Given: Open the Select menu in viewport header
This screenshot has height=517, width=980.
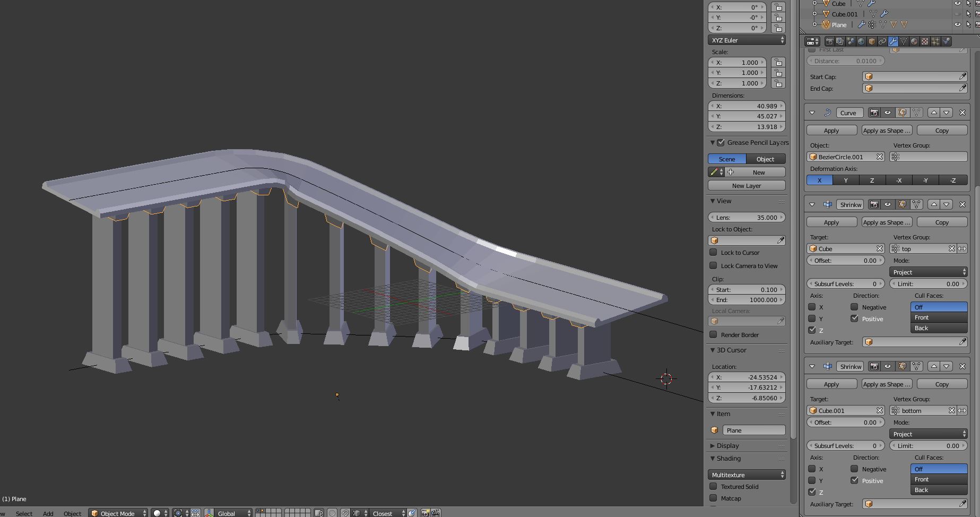Looking at the screenshot, I should 24,513.
